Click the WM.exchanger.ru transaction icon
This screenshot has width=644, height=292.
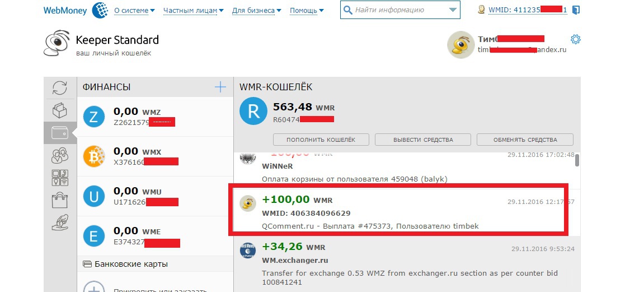(248, 250)
